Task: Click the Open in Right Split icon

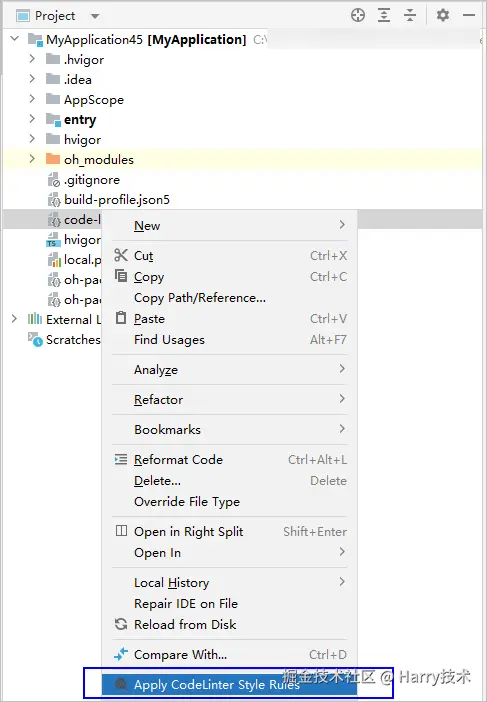Action: click(121, 531)
